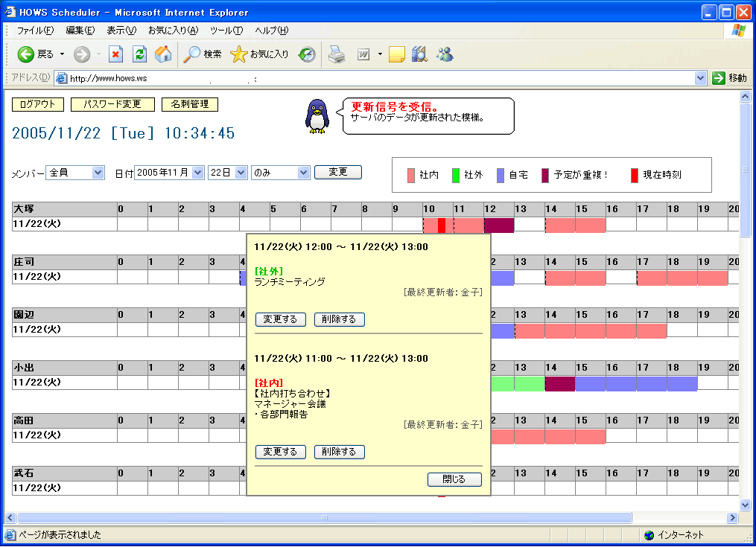
Task: Click the ログアウト button
Action: [37, 104]
